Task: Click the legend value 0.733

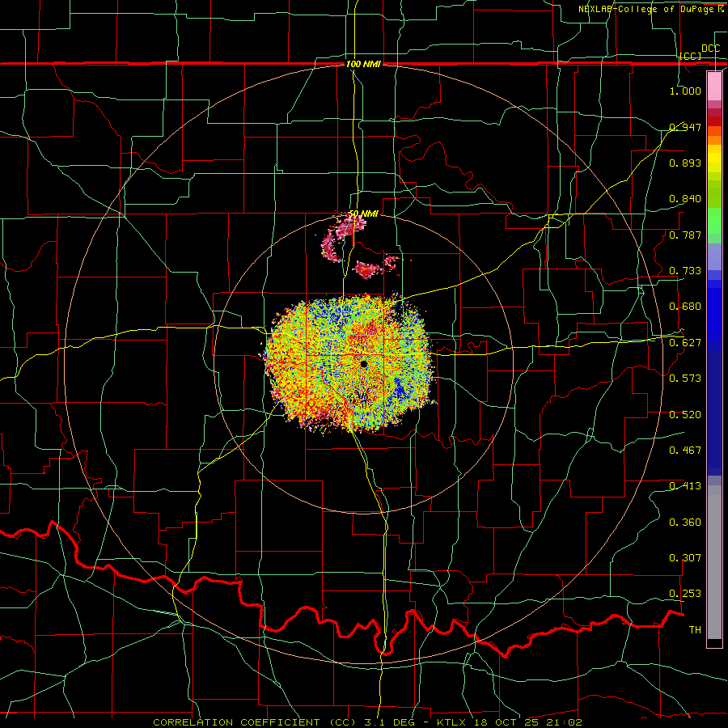Action: click(x=685, y=271)
